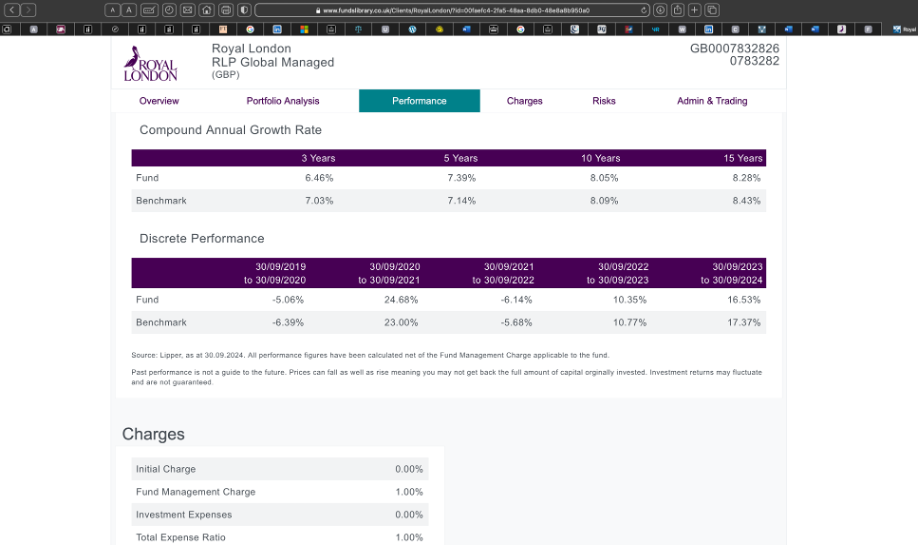Open History via the clock toolbar icon
The width and height of the screenshot is (918, 546).
[169, 10]
